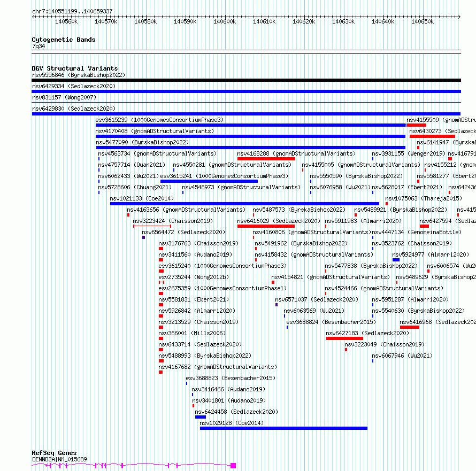Select the red nsv4168288 variant bar
This screenshot has height=471, width=476.
tap(266, 159)
